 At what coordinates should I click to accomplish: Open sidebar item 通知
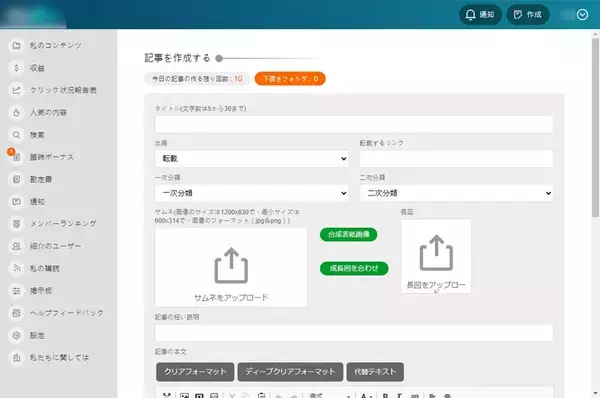[x=37, y=201]
